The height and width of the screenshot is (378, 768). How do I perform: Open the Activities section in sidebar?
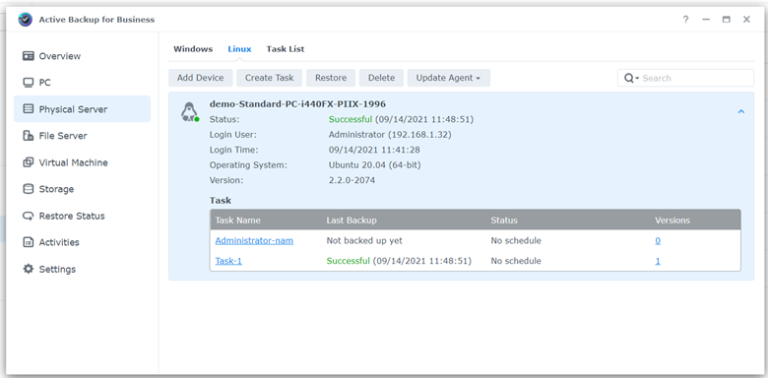(x=82, y=242)
